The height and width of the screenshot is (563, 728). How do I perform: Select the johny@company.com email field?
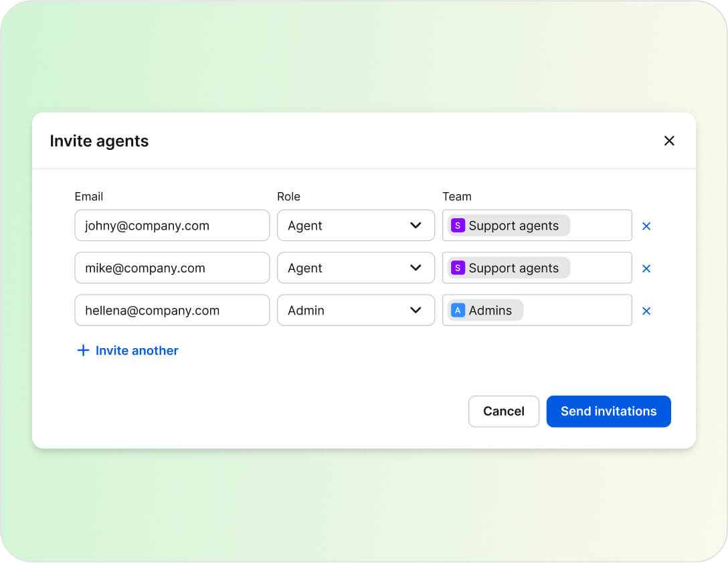(172, 226)
